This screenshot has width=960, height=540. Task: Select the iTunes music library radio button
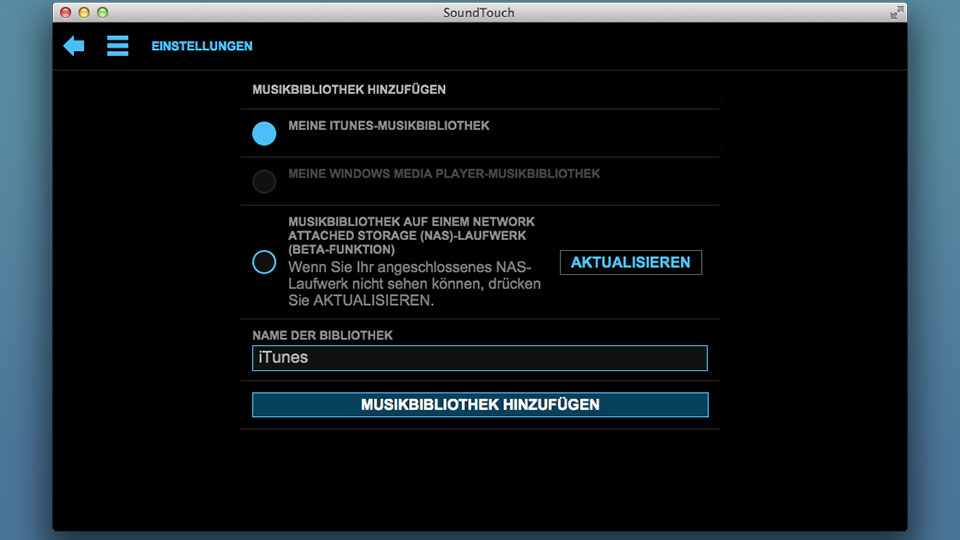(x=264, y=133)
